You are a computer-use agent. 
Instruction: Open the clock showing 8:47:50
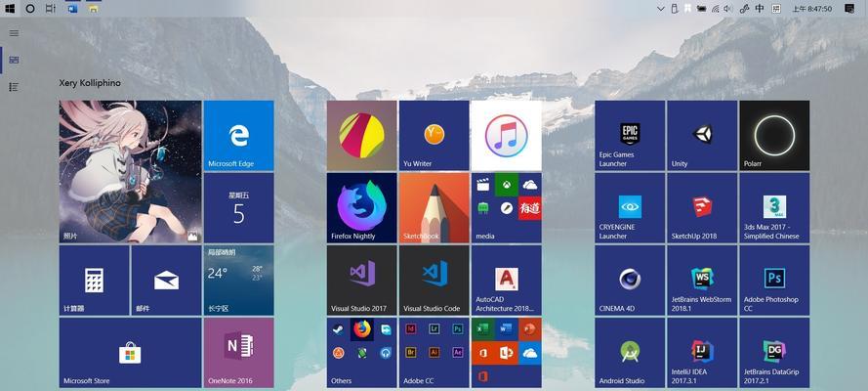(812, 9)
